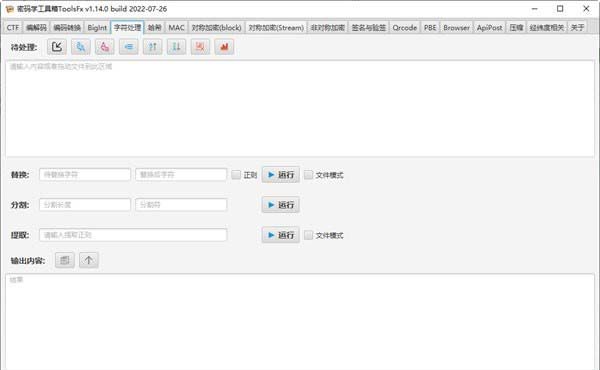Click the orange-red icon before the chart icon

(200, 47)
